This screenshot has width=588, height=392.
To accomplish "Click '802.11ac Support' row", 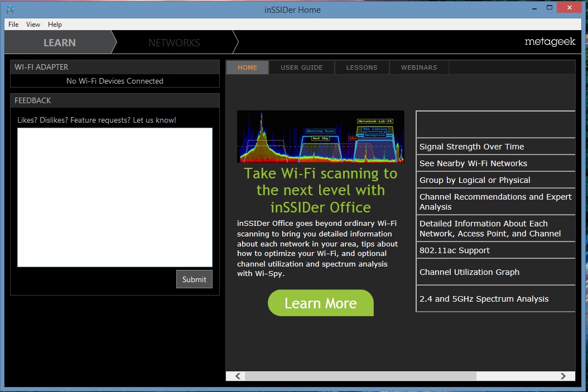I will tap(495, 250).
